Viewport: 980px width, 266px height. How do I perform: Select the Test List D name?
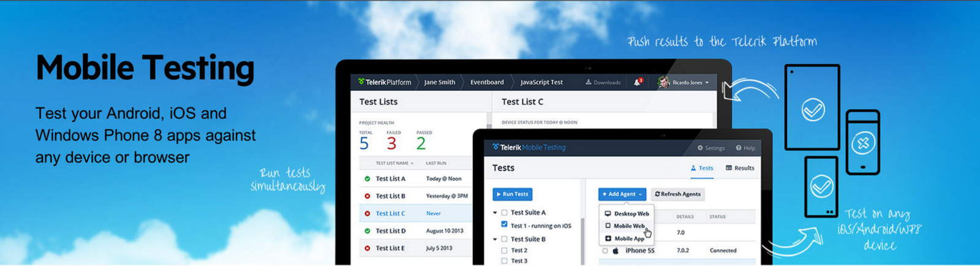point(390,231)
